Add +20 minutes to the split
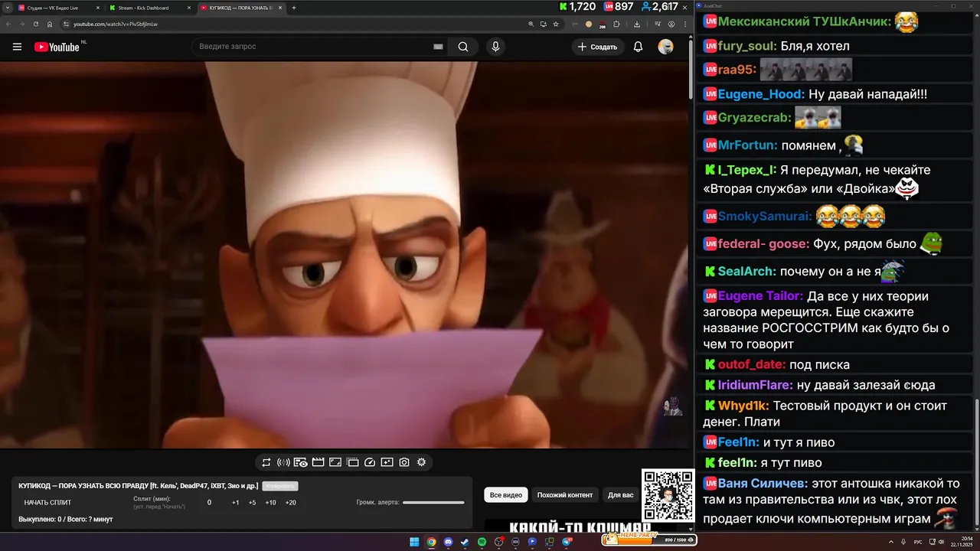Viewport: 980px width, 551px height. (290, 503)
